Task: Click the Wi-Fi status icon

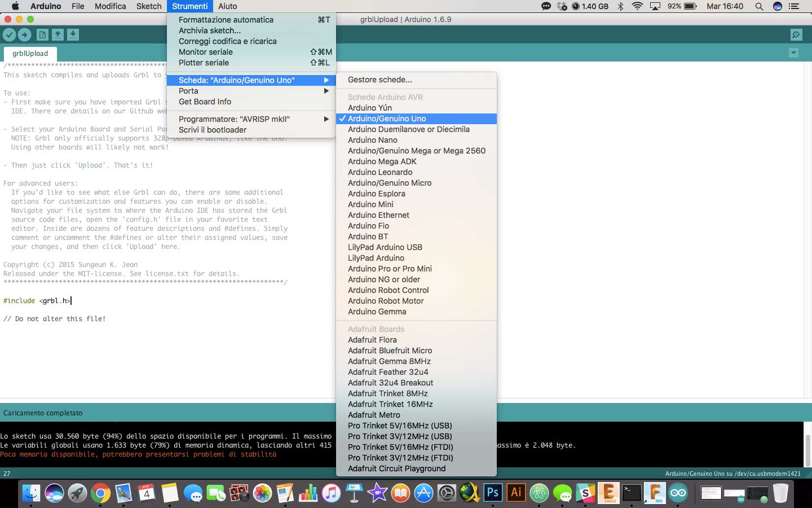Action: 638,6
